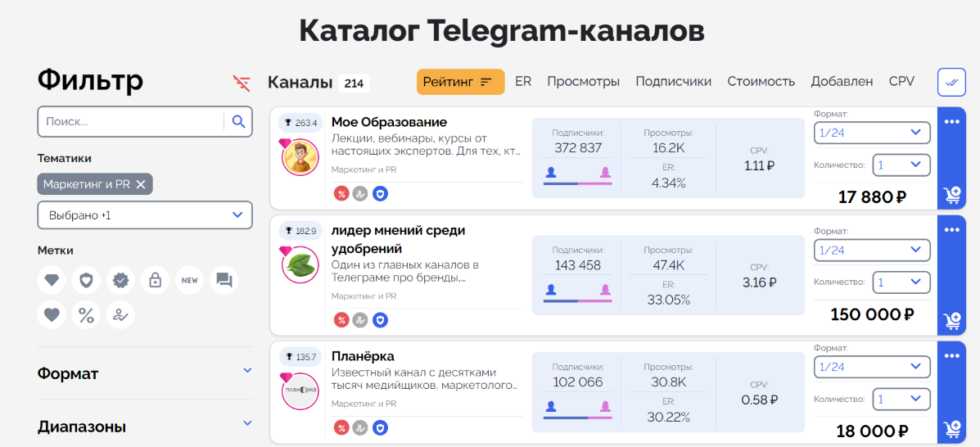Sort by Рейтинг button
This screenshot has height=447, width=980.
[460, 82]
